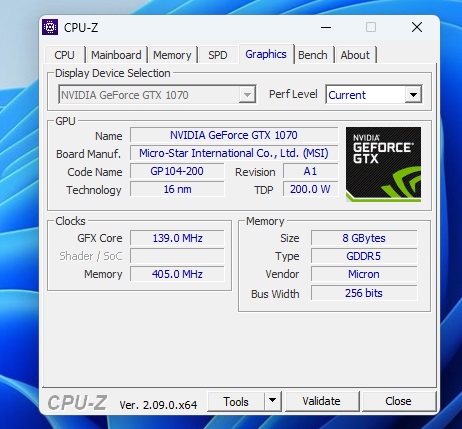Minimize the CPU-Z window
This screenshot has width=462, height=429.
pos(326,27)
